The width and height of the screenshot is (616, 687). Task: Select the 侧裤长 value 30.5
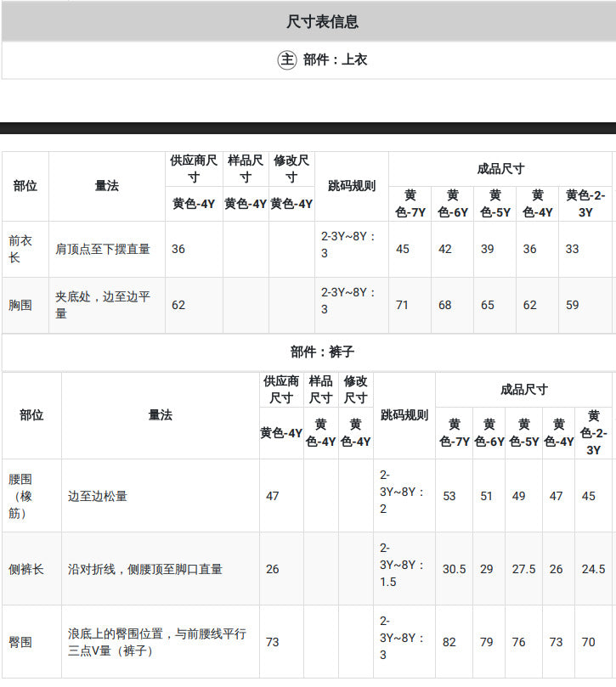point(455,569)
